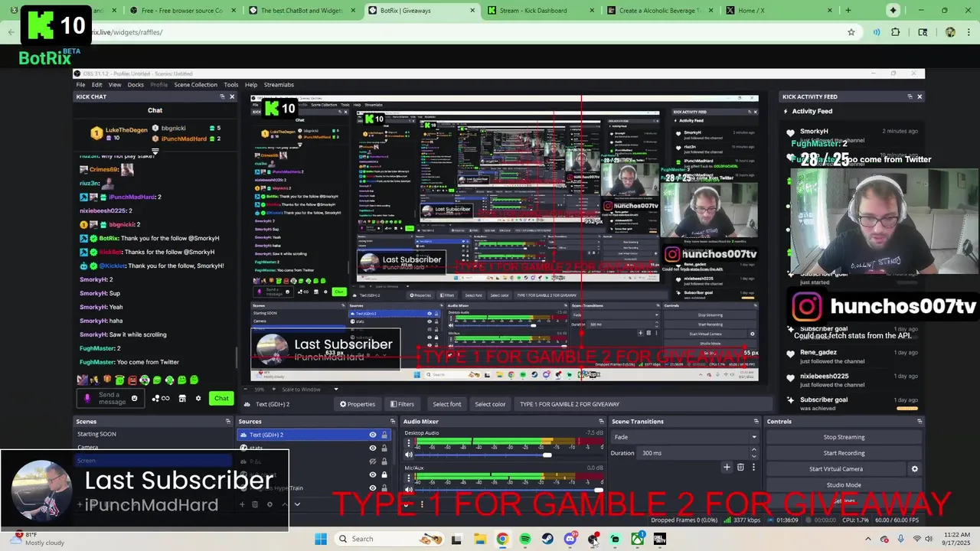
Task: Show the hidden P&L source
Action: tap(373, 461)
